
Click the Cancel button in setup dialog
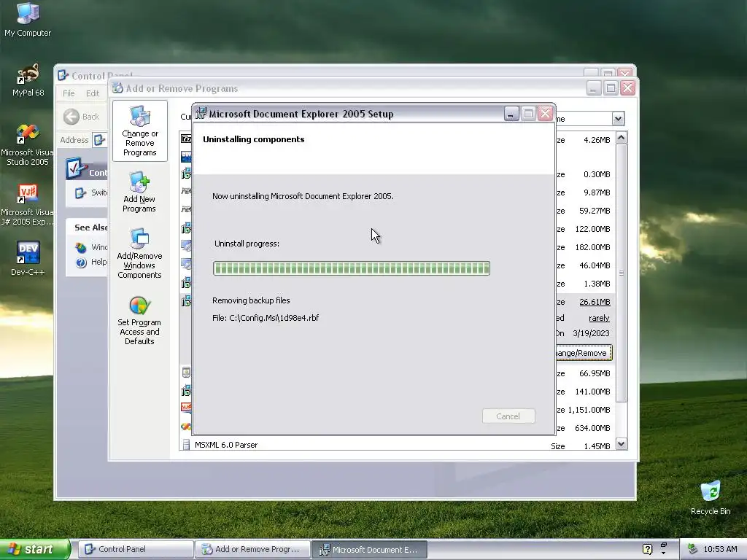pyautogui.click(x=508, y=416)
